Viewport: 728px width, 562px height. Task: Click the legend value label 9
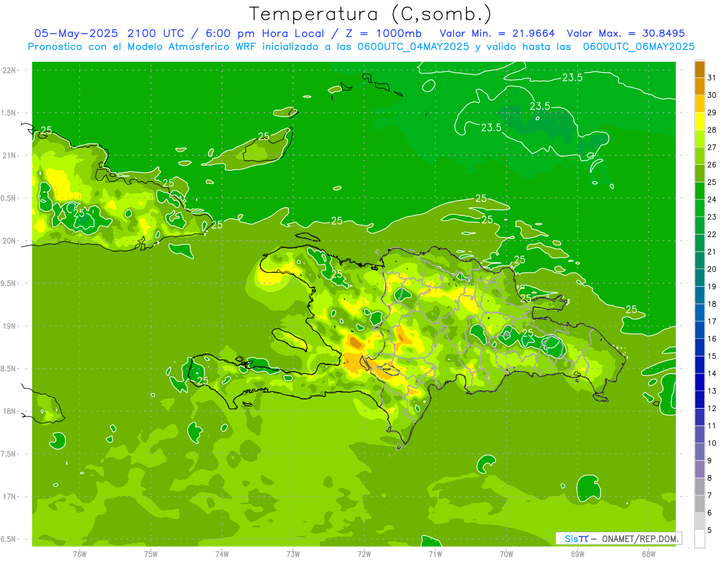(710, 461)
